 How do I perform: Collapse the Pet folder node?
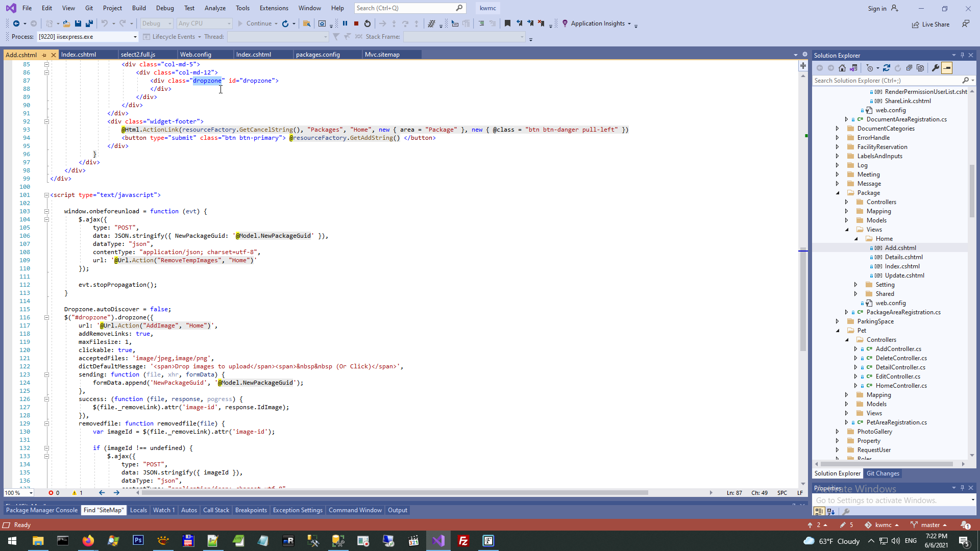pyautogui.click(x=838, y=331)
